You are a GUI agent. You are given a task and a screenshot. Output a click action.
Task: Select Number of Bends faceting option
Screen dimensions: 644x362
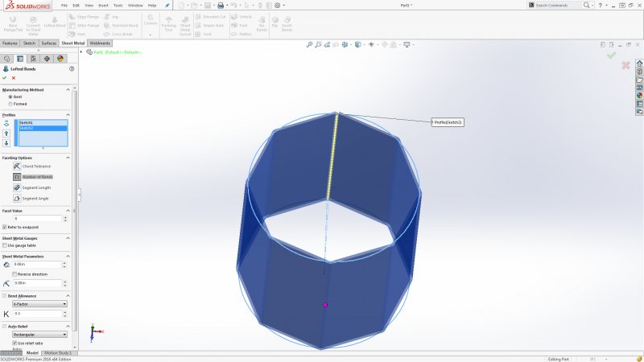point(17,177)
